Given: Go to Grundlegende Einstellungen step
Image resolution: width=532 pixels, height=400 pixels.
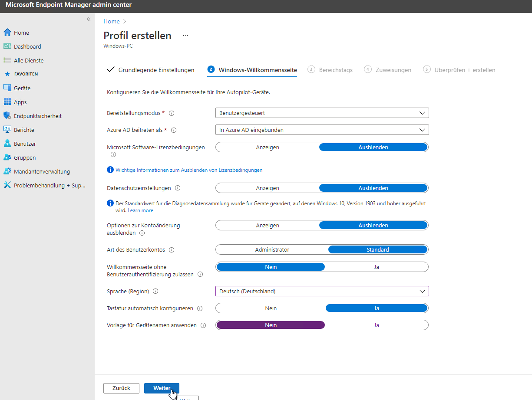Looking at the screenshot, I should pyautogui.click(x=150, y=70).
